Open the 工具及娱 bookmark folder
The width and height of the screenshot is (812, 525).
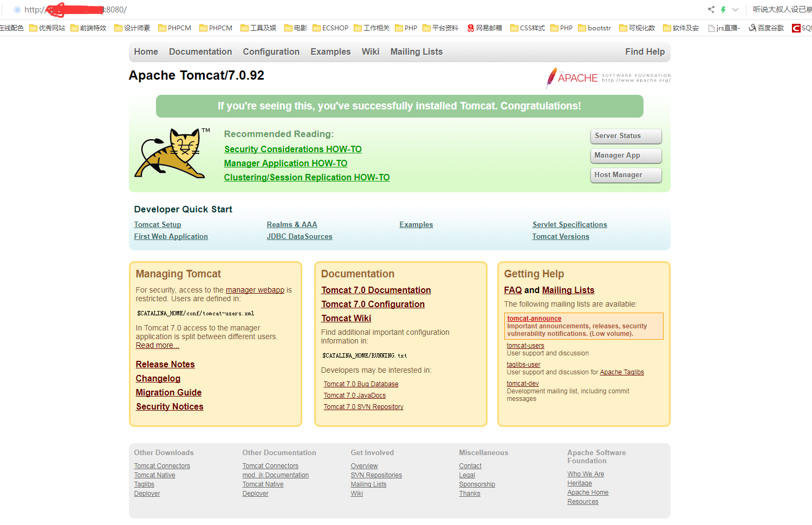258,28
